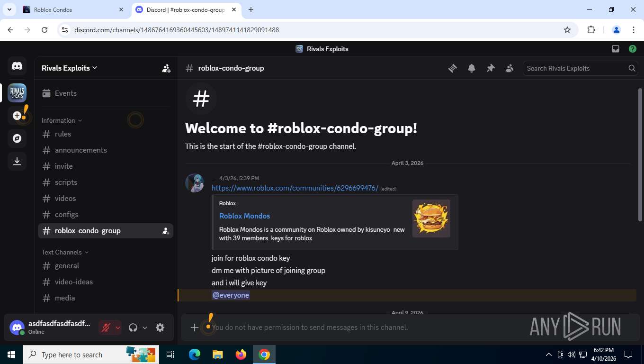Select the Discord roblox-condo-group browser tab
Image resolution: width=644 pixels, height=364 pixels.
coord(186,9)
